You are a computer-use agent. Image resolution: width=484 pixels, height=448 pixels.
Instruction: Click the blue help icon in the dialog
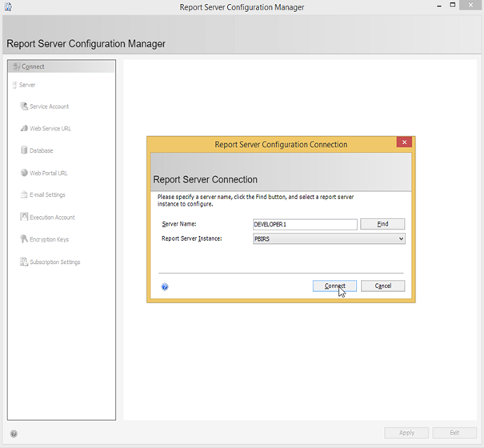click(x=165, y=287)
